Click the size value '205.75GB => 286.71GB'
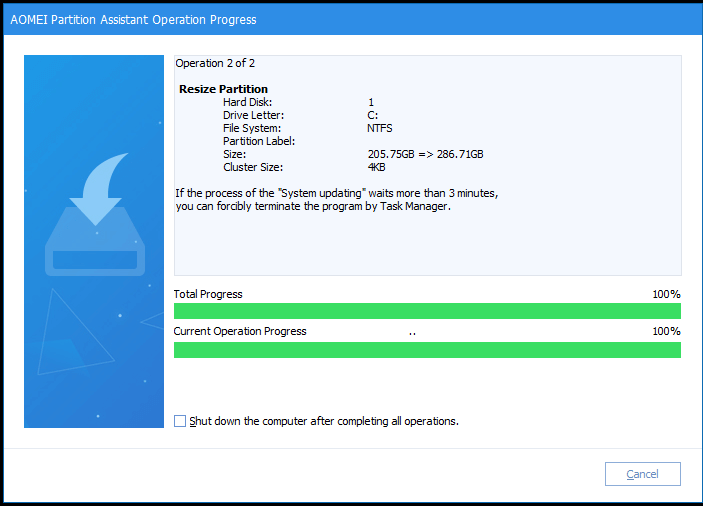This screenshot has height=506, width=703. click(x=425, y=154)
